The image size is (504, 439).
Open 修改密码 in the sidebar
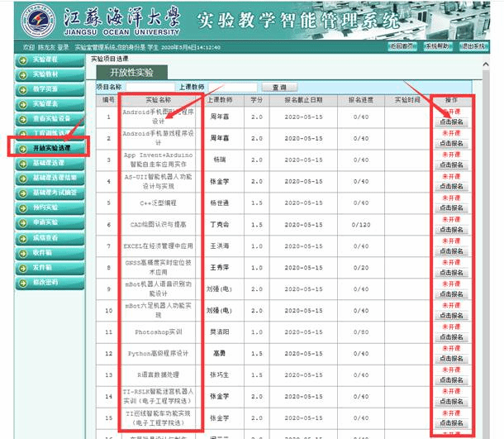click(x=50, y=282)
